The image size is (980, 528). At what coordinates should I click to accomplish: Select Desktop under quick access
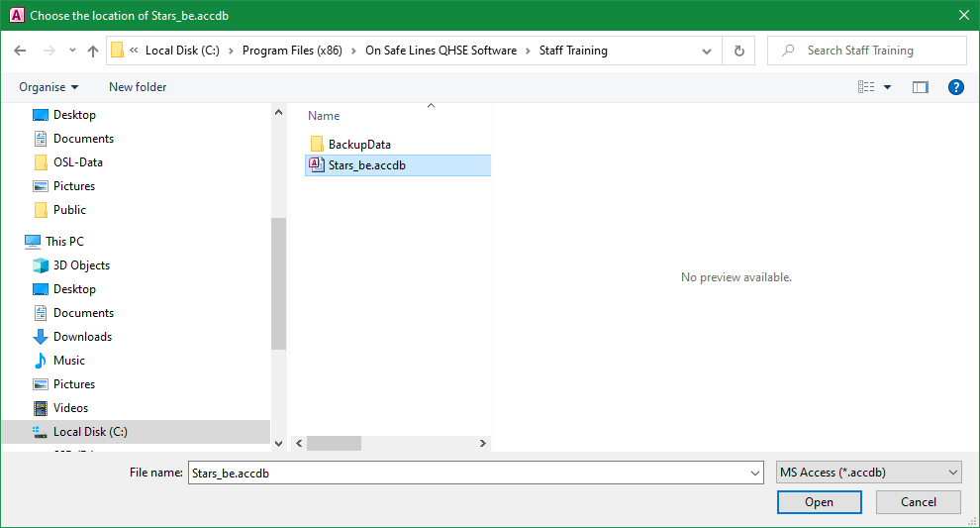click(74, 115)
